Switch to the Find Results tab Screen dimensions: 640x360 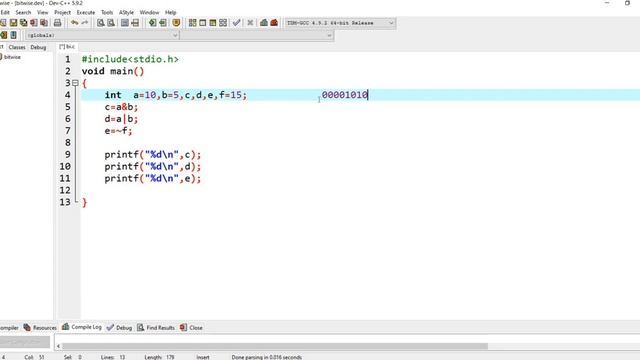click(156, 327)
